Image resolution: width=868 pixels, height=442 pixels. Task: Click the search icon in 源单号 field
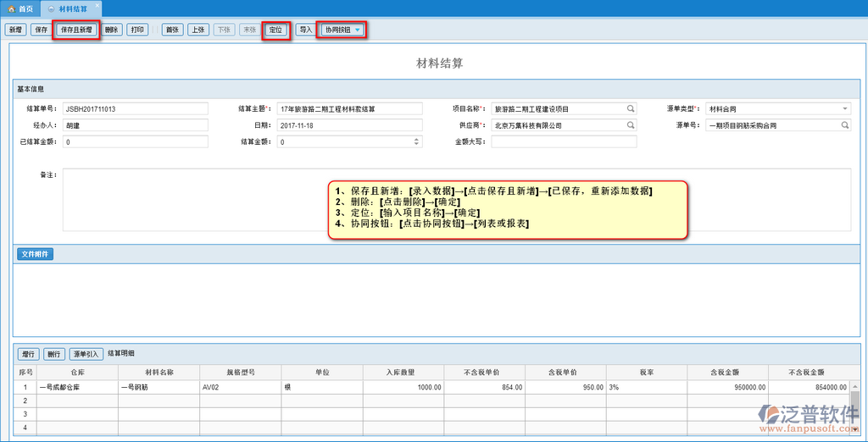tap(844, 125)
